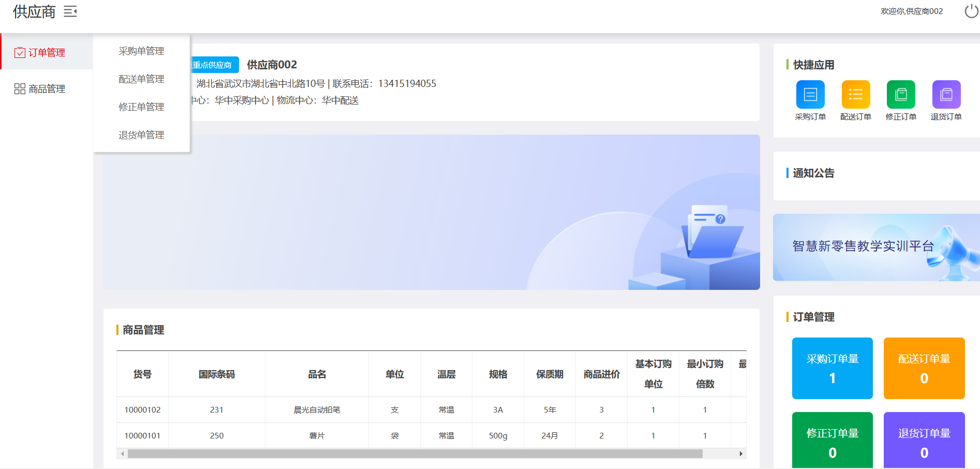Click the 智慧新零售教学实训平台 banner

coord(875,247)
